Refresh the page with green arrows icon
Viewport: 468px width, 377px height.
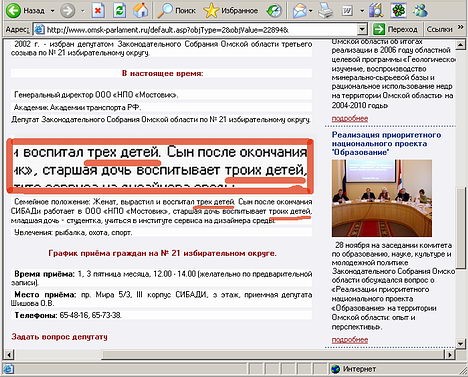click(x=119, y=11)
